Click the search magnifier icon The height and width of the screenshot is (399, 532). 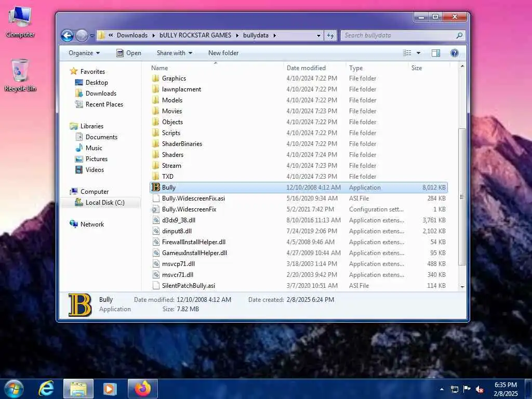point(459,35)
